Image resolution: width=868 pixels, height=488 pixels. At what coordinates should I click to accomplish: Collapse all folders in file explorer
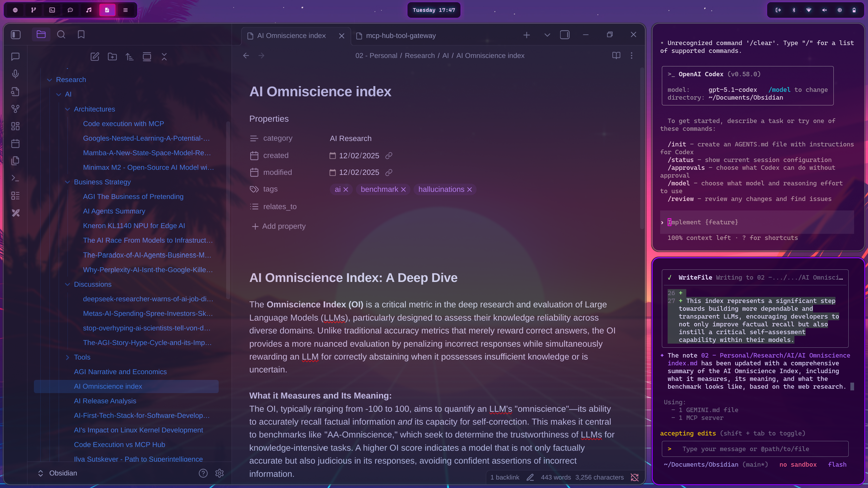click(164, 57)
